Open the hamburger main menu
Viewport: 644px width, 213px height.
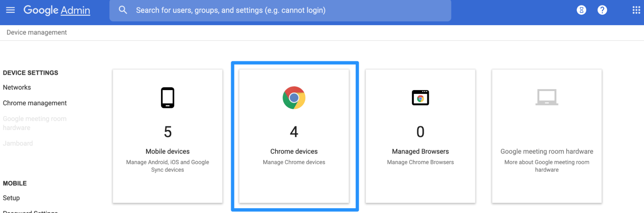(10, 10)
